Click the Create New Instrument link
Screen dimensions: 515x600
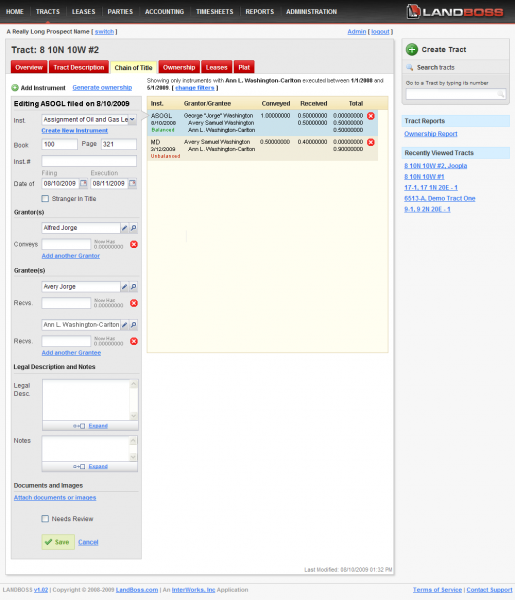75,130
